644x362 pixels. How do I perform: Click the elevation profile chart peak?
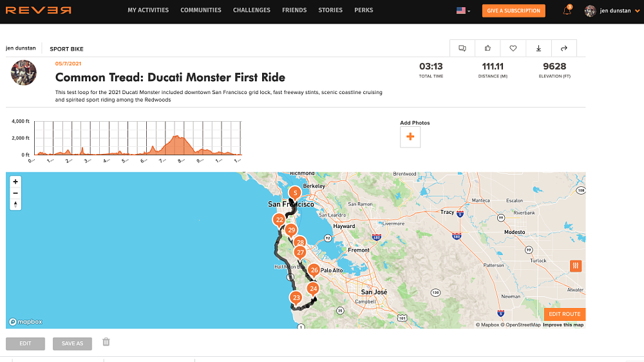point(177,137)
